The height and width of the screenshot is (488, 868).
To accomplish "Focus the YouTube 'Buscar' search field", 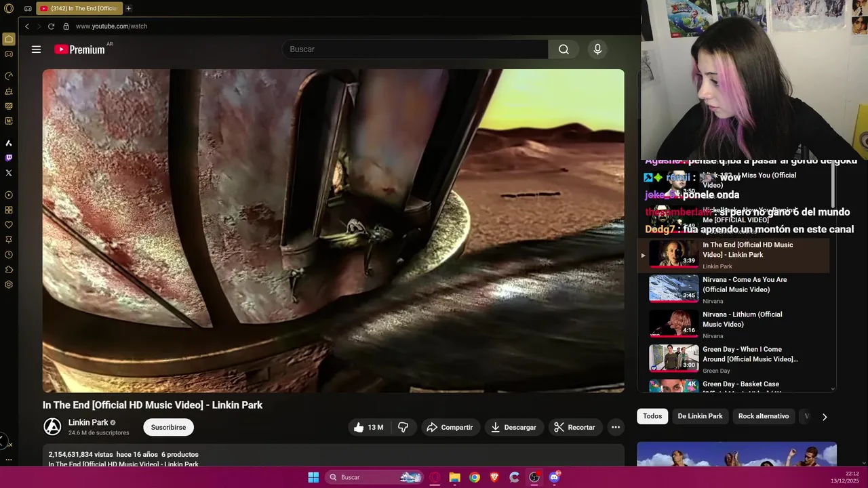I will [x=415, y=49].
